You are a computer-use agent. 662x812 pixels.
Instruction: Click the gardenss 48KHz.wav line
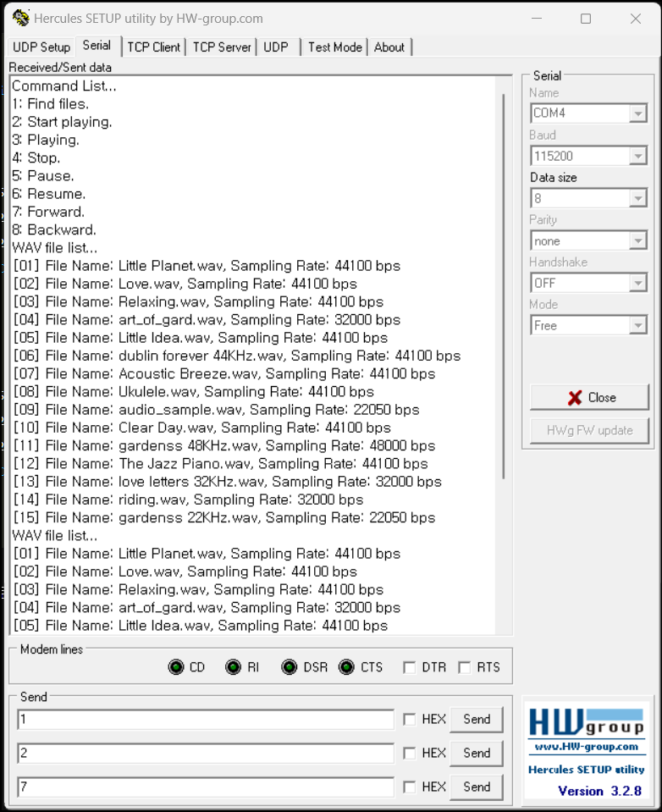[224, 446]
